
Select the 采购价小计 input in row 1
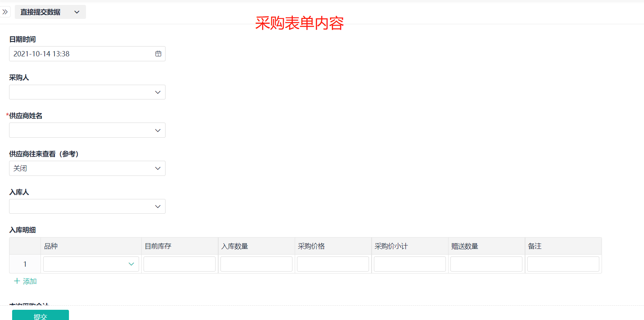410,264
